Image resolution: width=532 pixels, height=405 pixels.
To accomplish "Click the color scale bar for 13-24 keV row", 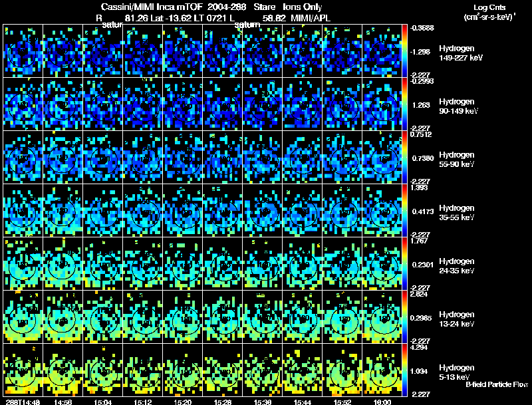I will point(404,317).
